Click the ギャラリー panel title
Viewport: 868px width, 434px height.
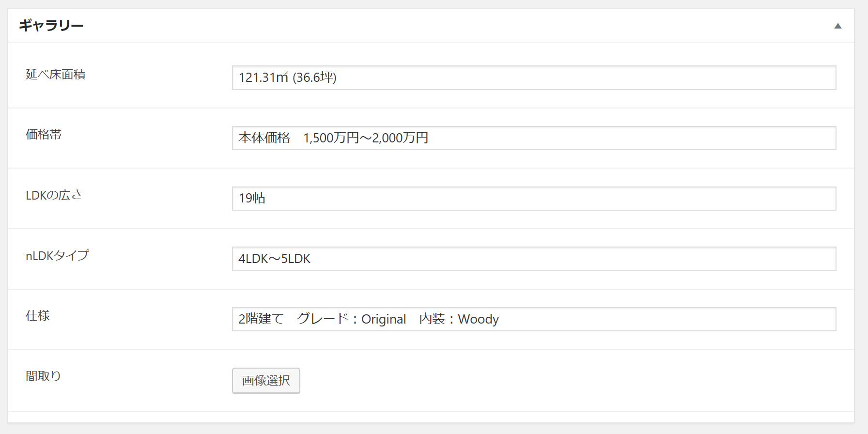tap(51, 25)
